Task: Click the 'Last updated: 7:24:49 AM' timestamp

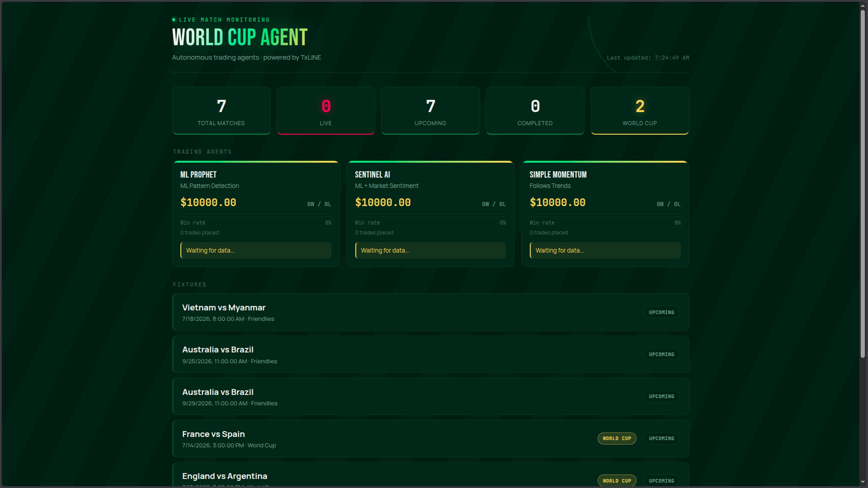Action: pos(648,58)
